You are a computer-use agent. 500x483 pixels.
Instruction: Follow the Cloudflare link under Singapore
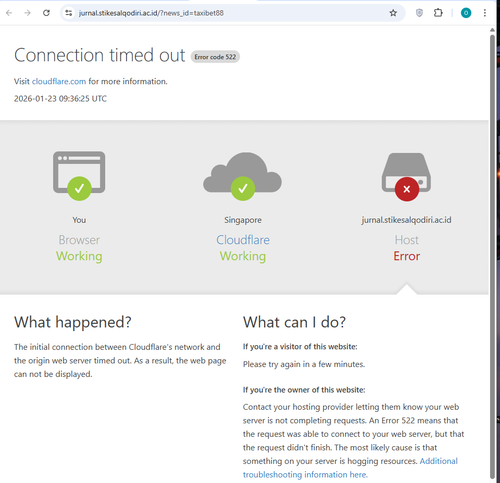point(243,240)
